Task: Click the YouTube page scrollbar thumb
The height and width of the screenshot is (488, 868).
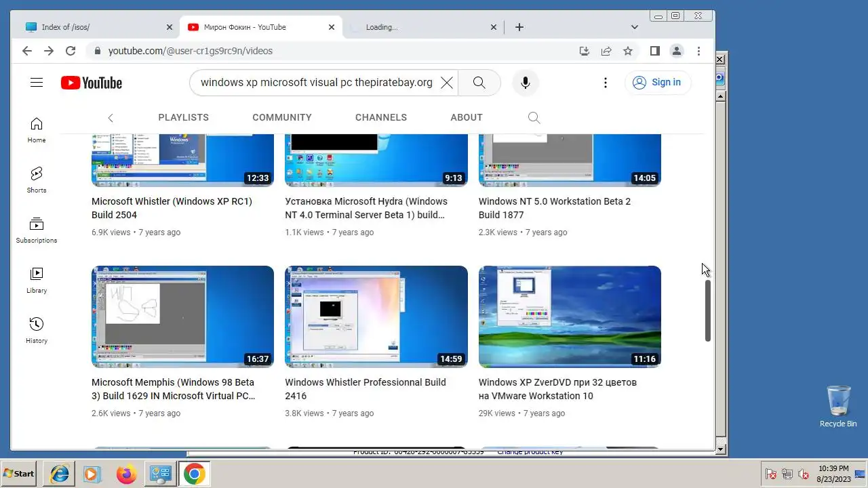Action: (x=707, y=310)
